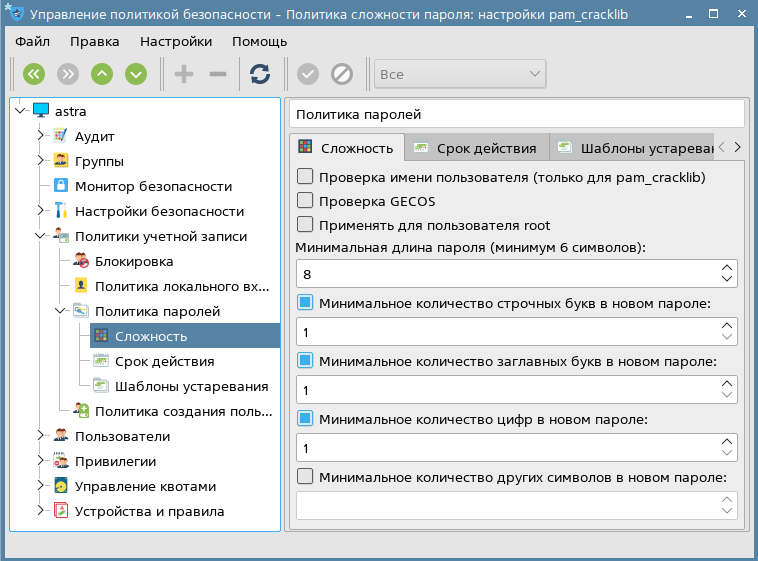Screen dimensions: 758x561
Task: Enable Проверка GECOS checkbox
Action: click(305, 200)
